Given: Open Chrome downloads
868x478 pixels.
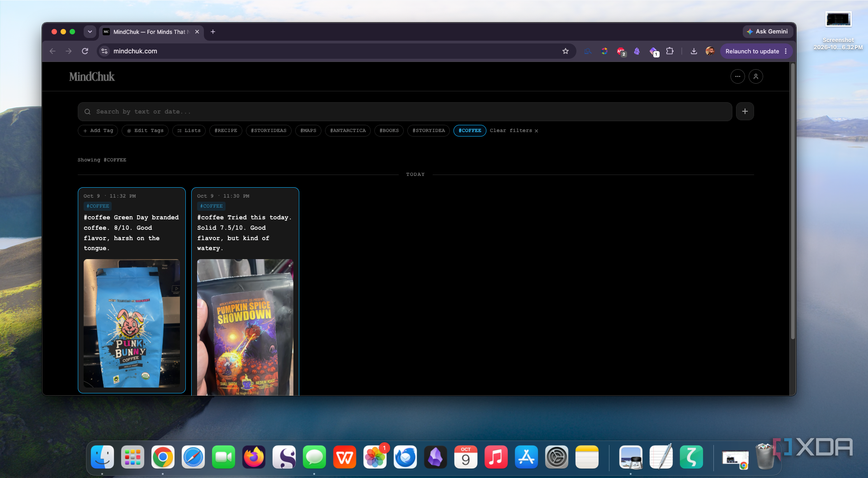Looking at the screenshot, I should (693, 51).
